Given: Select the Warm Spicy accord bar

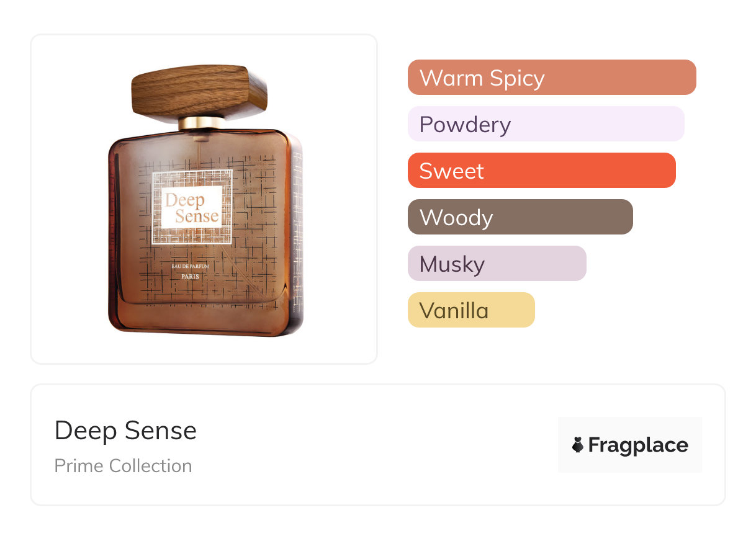Looking at the screenshot, I should (x=551, y=78).
